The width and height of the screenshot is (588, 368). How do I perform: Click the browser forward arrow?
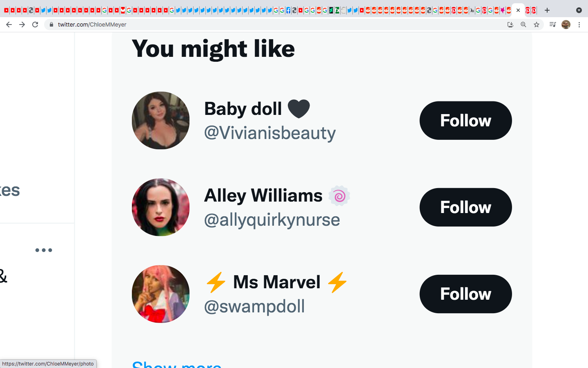tap(22, 25)
